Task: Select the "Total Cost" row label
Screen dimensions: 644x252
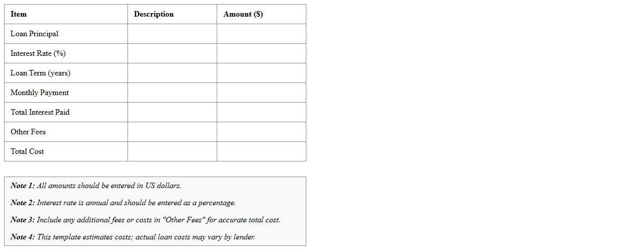Action: pos(27,151)
